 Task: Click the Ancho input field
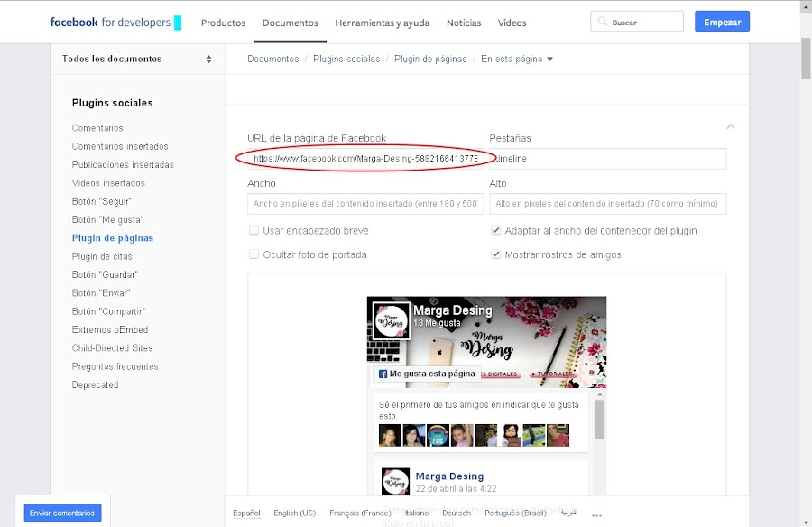pyautogui.click(x=365, y=204)
